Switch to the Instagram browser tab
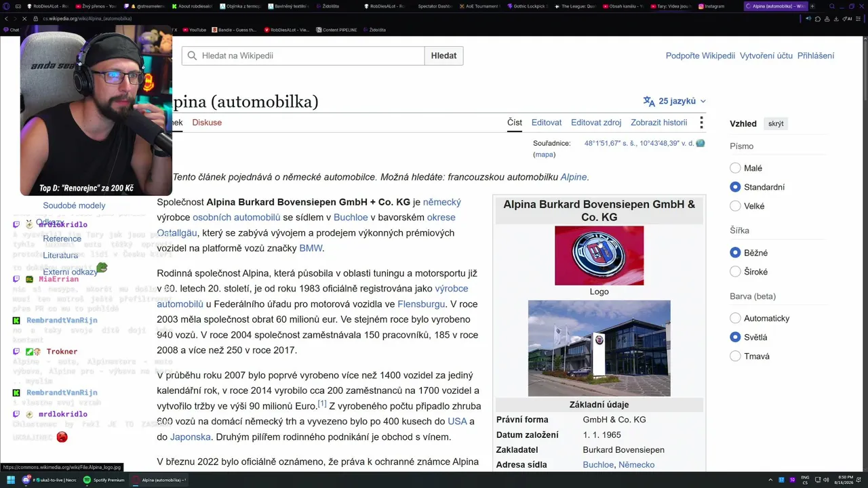 [711, 6]
